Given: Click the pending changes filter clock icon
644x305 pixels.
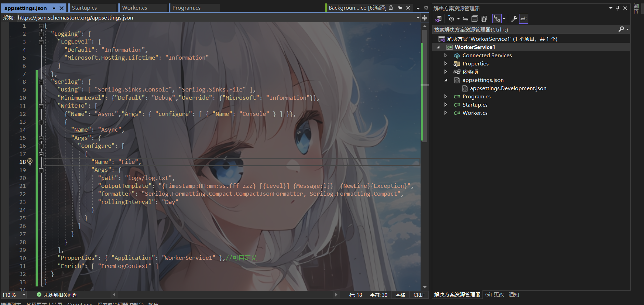Looking at the screenshot, I should pos(451,19).
